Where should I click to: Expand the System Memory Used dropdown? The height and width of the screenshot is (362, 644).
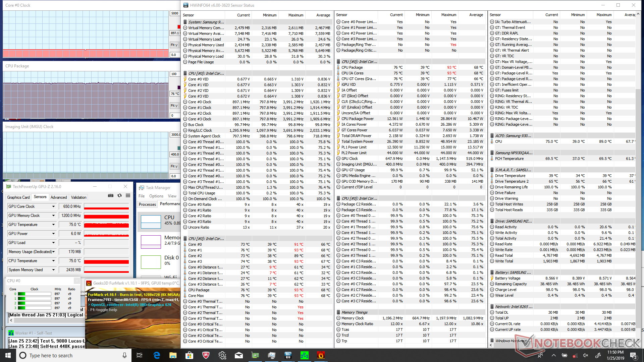[53, 270]
